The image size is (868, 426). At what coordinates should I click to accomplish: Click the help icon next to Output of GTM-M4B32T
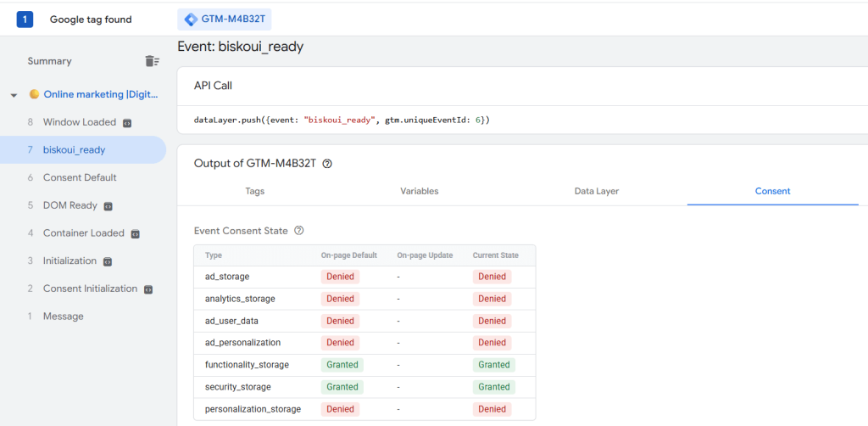[327, 164]
